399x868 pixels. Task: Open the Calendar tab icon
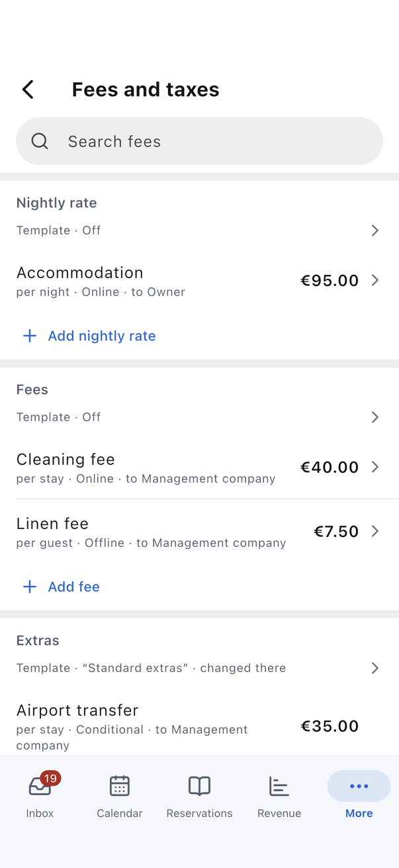[120, 786]
